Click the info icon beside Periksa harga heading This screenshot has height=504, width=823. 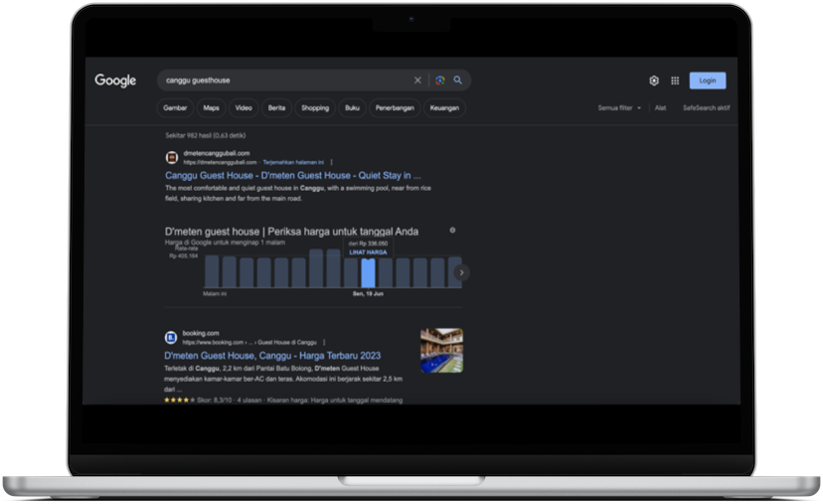click(452, 231)
